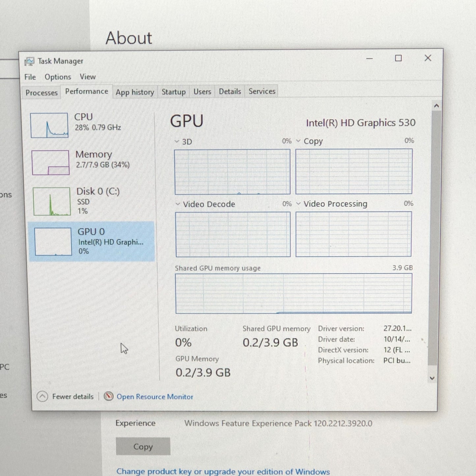Click the vertical scrollbar thumb
The height and width of the screenshot is (476, 476).
[x=434, y=238]
